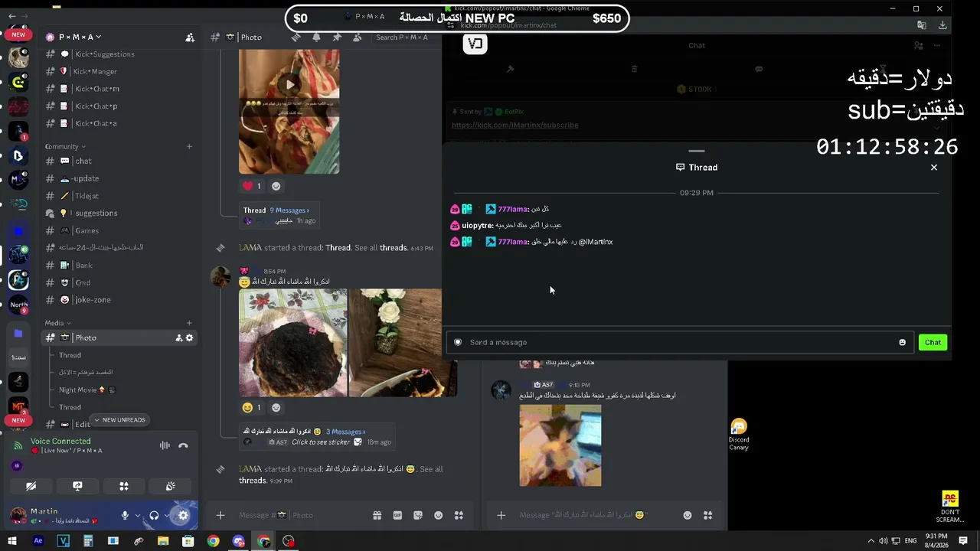
Task: Open the chat channel in Community
Action: pyautogui.click(x=119, y=161)
